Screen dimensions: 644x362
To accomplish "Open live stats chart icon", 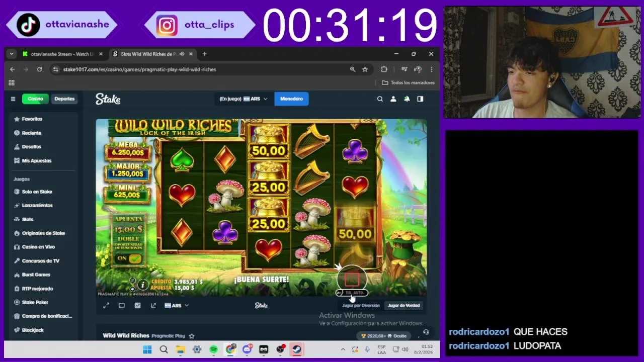I will pyautogui.click(x=137, y=305).
